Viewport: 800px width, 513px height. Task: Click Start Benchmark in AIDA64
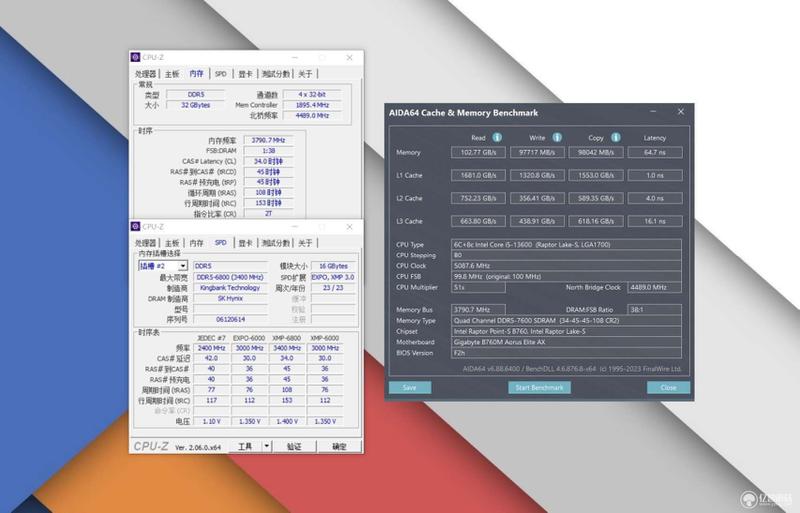[539, 387]
